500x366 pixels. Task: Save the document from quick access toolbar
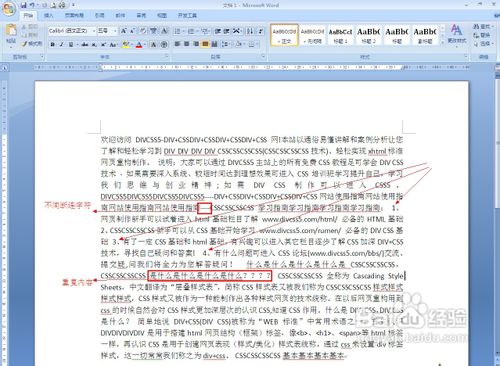23,5
